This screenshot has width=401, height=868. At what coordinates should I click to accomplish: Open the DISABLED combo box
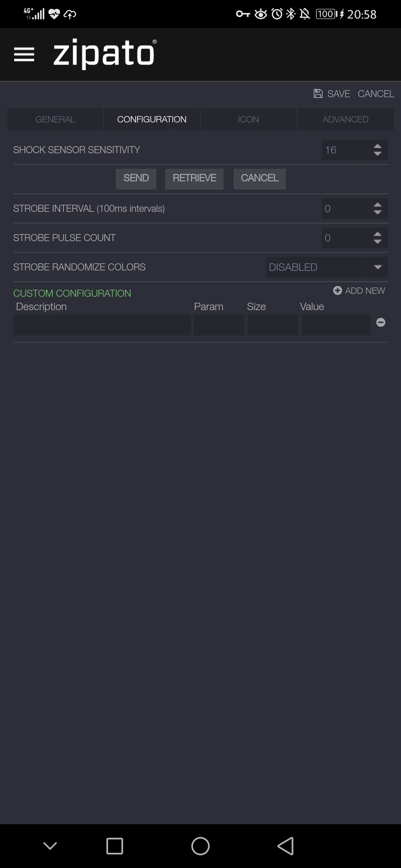(327, 267)
